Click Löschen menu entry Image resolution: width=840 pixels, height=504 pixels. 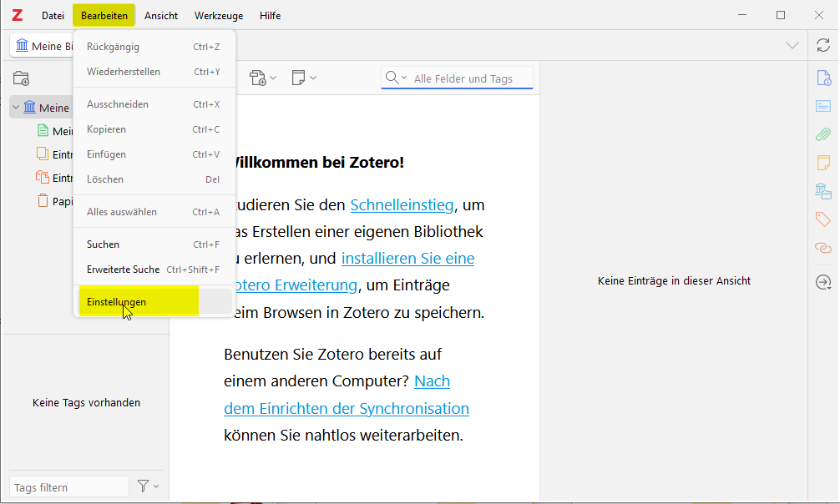click(154, 179)
